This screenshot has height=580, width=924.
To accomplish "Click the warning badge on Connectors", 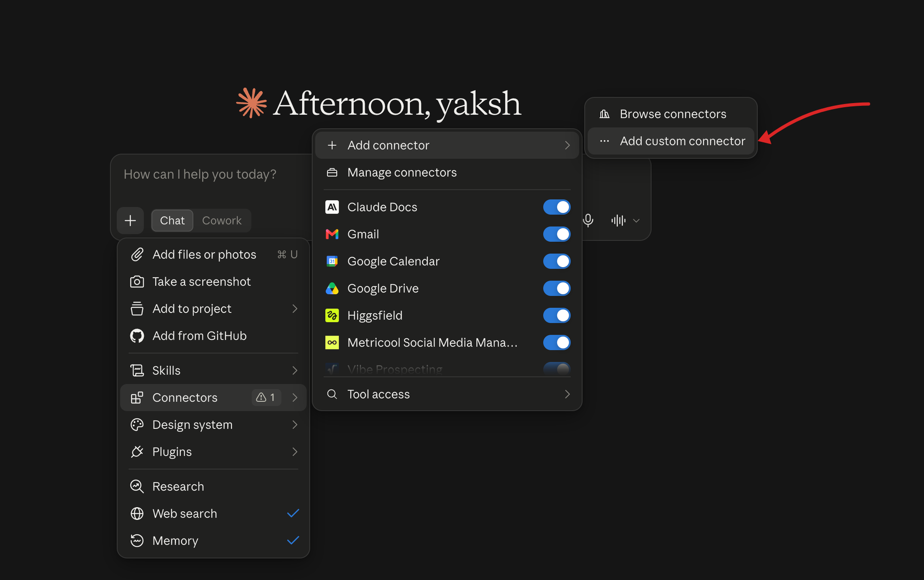I will [x=267, y=397].
